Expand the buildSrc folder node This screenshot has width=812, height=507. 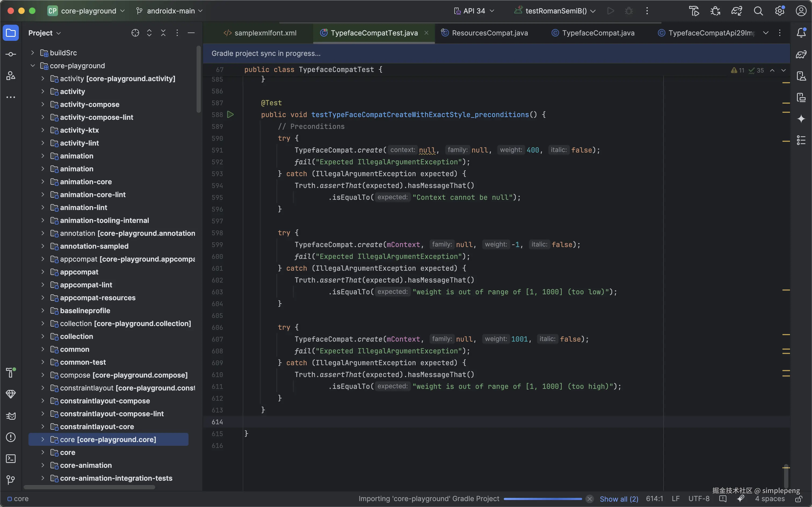coord(32,53)
